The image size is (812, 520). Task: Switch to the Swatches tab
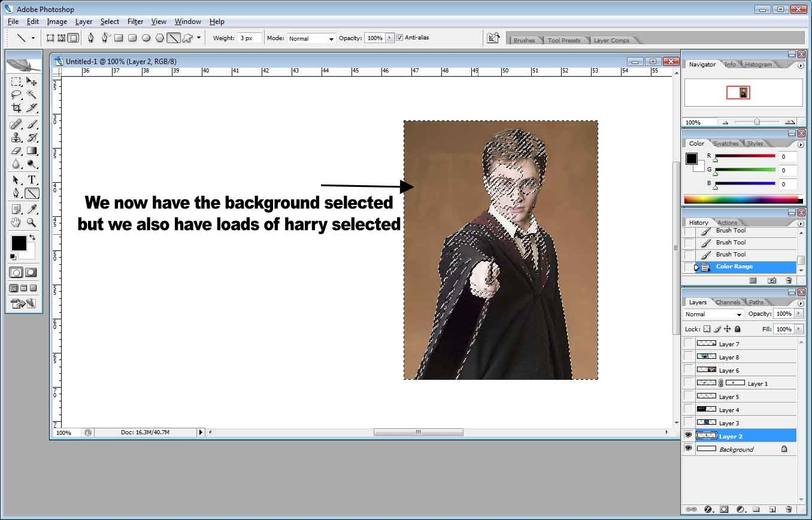tap(725, 144)
